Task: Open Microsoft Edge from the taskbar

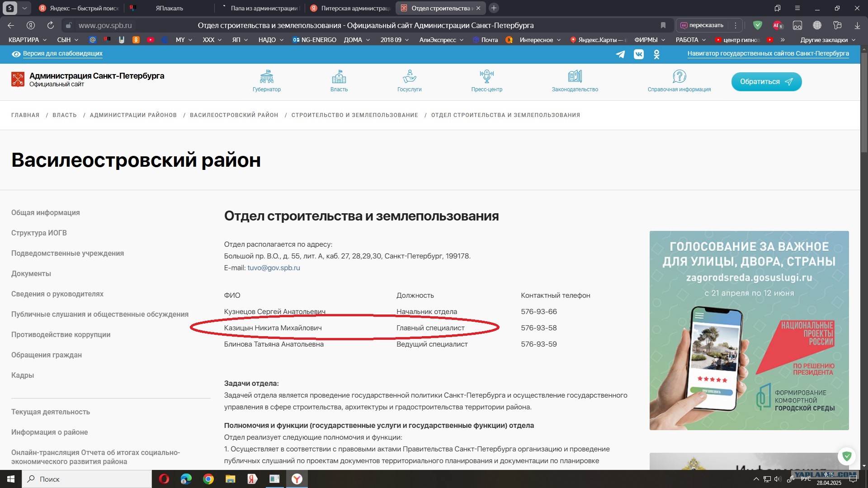Action: [186, 479]
